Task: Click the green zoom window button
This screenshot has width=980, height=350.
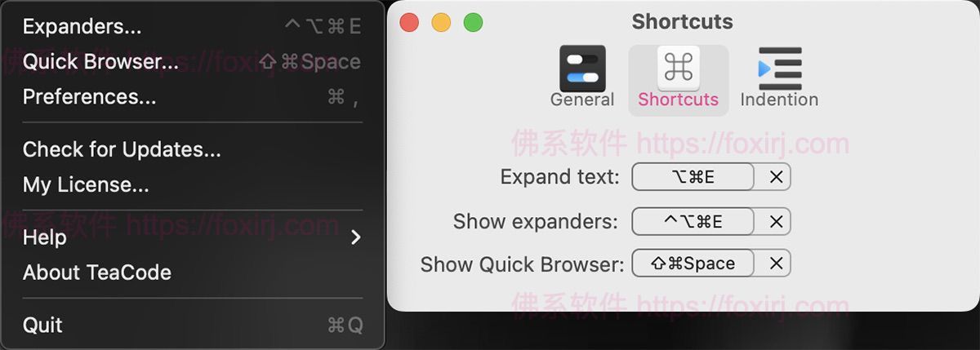Action: (473, 22)
